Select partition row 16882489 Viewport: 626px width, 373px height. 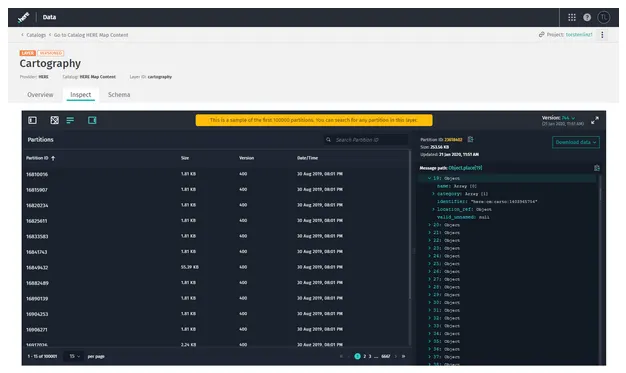click(x=216, y=283)
